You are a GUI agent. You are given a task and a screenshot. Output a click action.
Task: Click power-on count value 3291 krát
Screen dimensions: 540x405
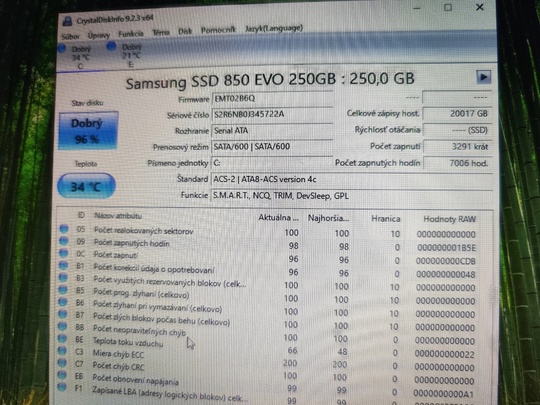pyautogui.click(x=457, y=147)
